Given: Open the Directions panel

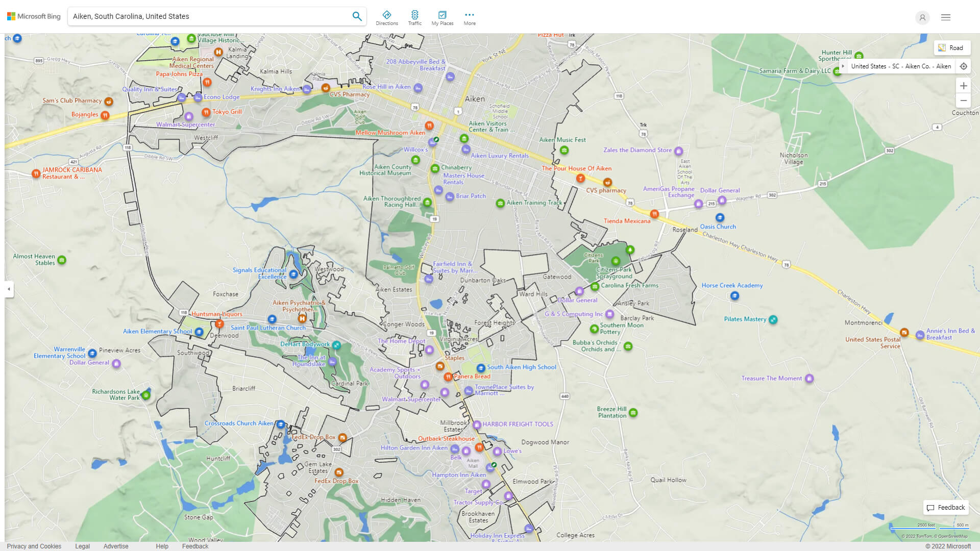Looking at the screenshot, I should 387,17.
